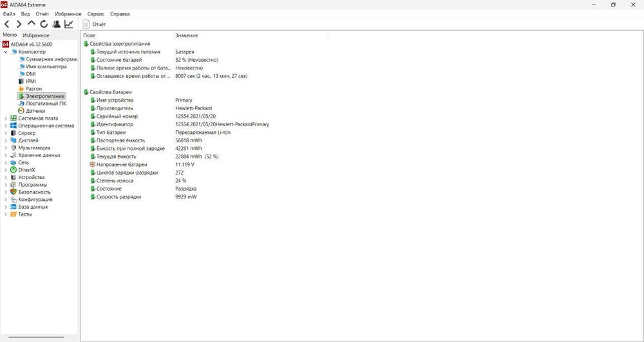
Task: Select the Датчики tree item
Action: pos(32,111)
